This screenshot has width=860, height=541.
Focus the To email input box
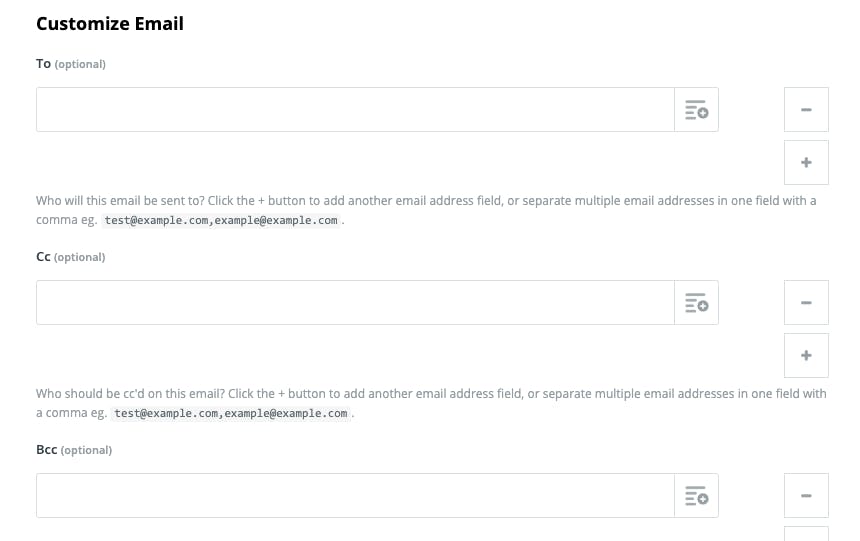(355, 110)
